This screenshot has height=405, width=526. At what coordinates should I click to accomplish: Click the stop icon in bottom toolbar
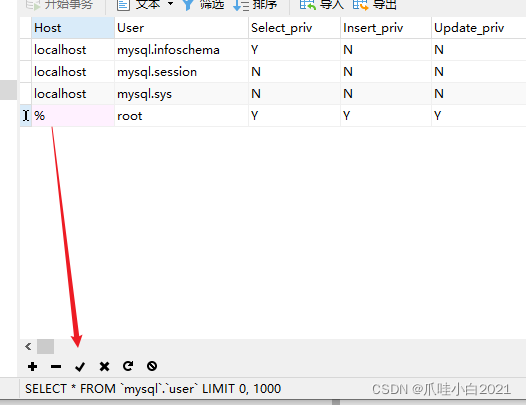tap(152, 366)
